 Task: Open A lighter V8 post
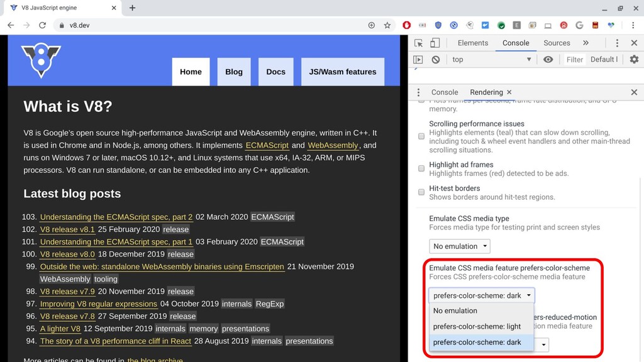(x=60, y=329)
